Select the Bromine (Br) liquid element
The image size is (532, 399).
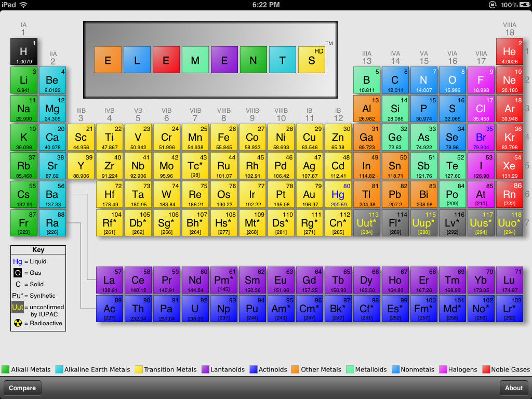(481, 137)
